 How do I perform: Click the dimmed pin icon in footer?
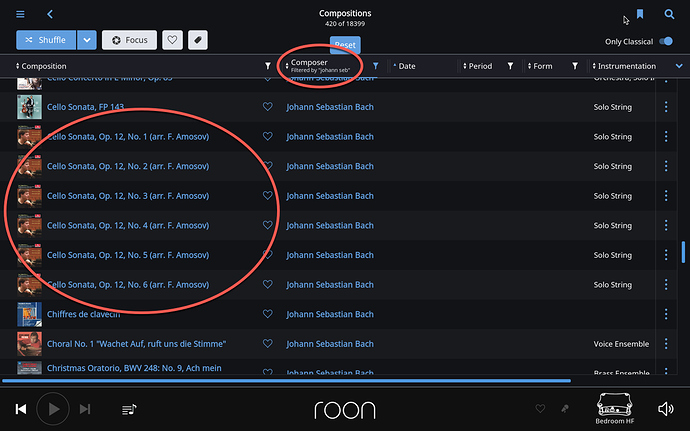point(565,409)
